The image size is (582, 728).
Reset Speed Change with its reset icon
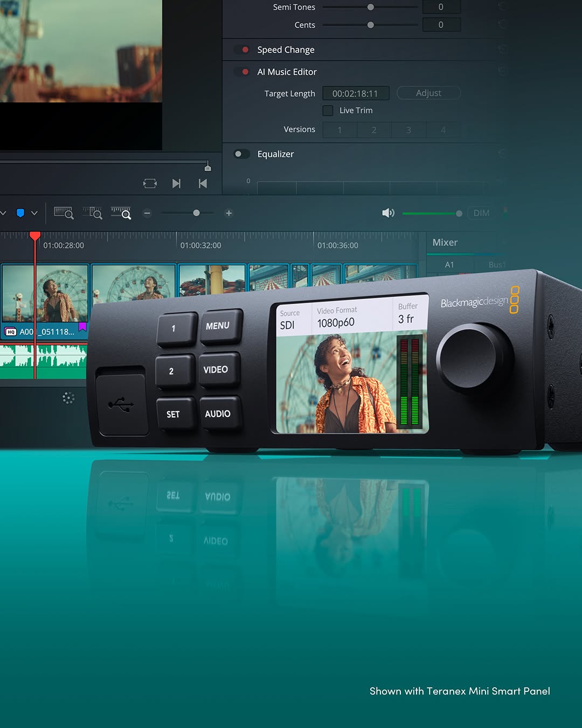click(x=502, y=50)
